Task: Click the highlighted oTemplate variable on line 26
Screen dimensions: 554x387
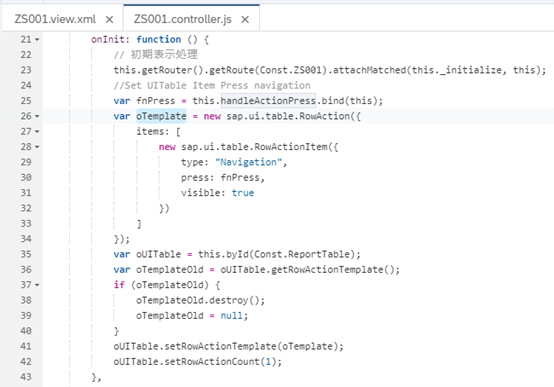Action: point(161,116)
